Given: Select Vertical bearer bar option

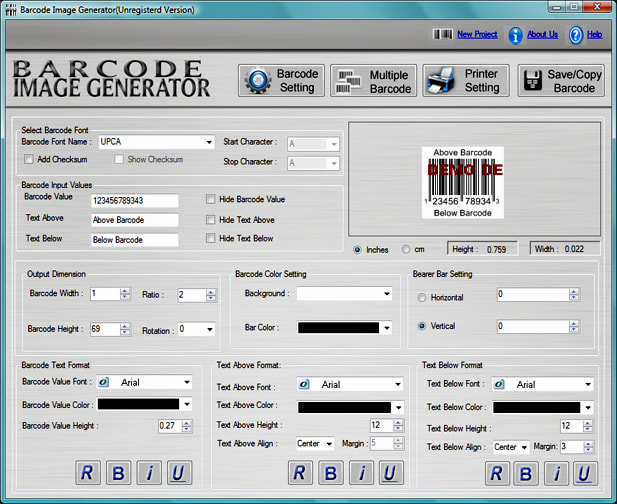Looking at the screenshot, I should [421, 326].
